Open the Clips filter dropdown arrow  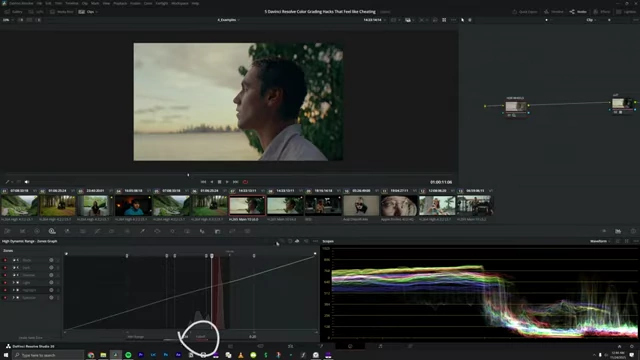coord(96,12)
